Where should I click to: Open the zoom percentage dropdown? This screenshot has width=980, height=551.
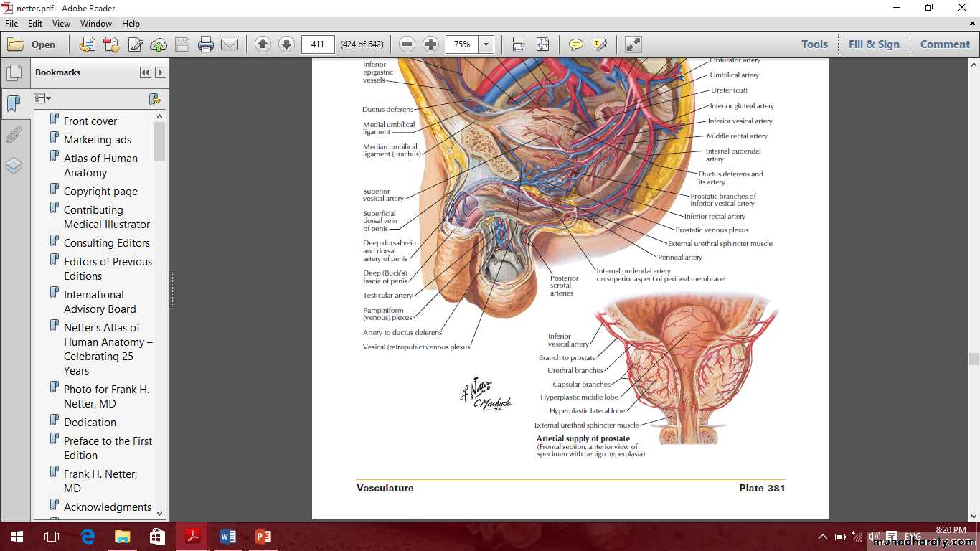click(x=486, y=44)
